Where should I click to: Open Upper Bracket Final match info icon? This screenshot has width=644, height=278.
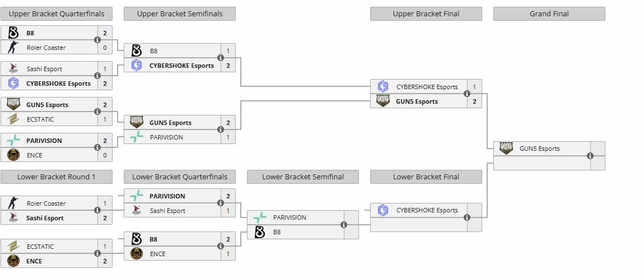coord(467,94)
